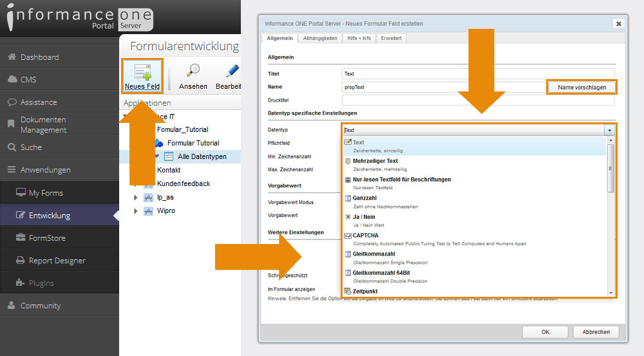
Task: Select Alle Datentypen tree item
Action: [202, 156]
